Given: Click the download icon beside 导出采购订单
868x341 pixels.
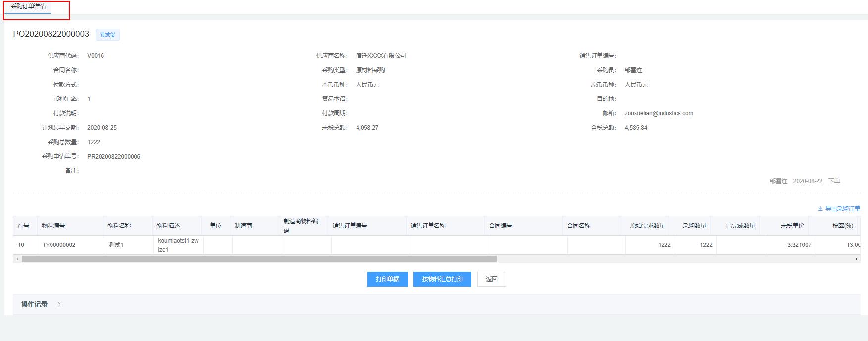Looking at the screenshot, I should (820, 209).
